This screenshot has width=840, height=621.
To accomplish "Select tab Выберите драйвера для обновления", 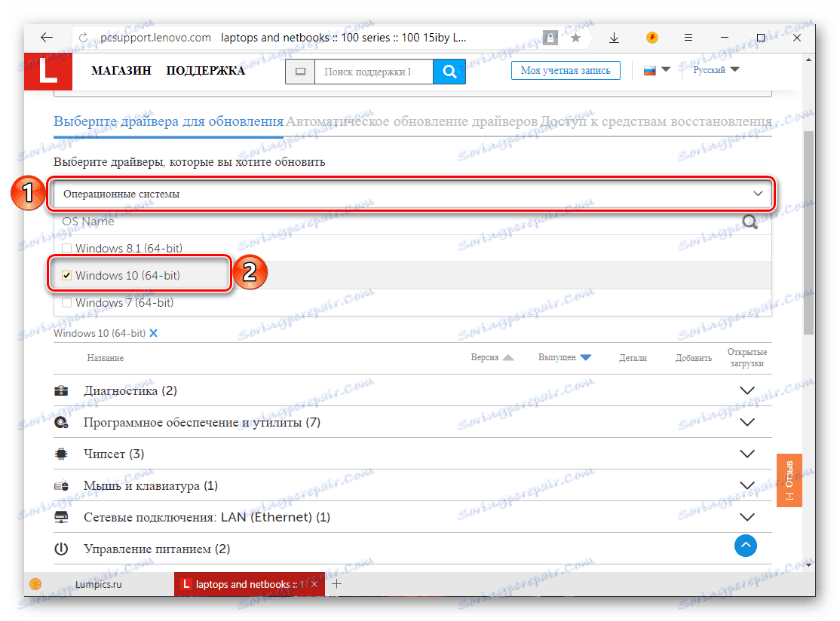I will point(168,121).
